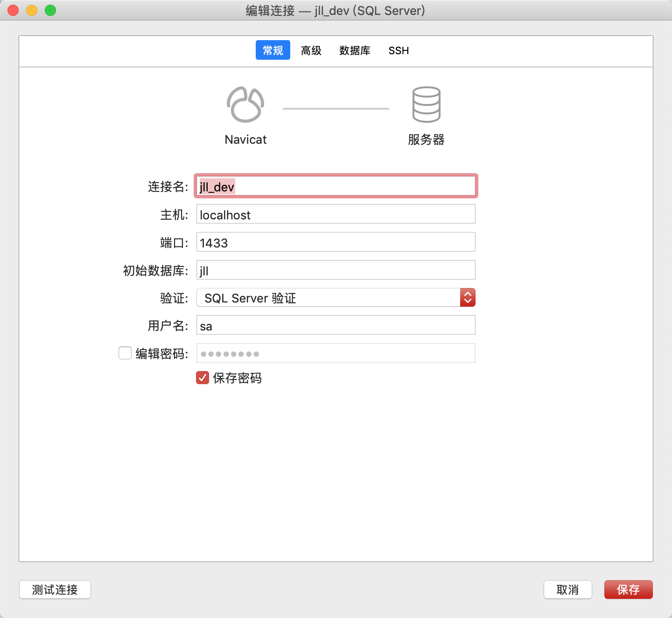672x618 pixels.
Task: Go to the 数据库 tab
Action: (x=355, y=50)
